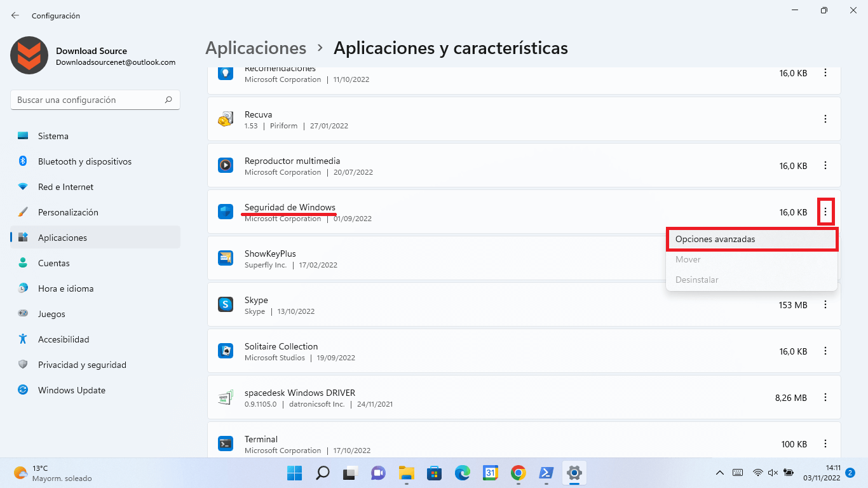Launch Google Chrome from the taskbar
This screenshot has height=488, width=868.
click(x=519, y=473)
